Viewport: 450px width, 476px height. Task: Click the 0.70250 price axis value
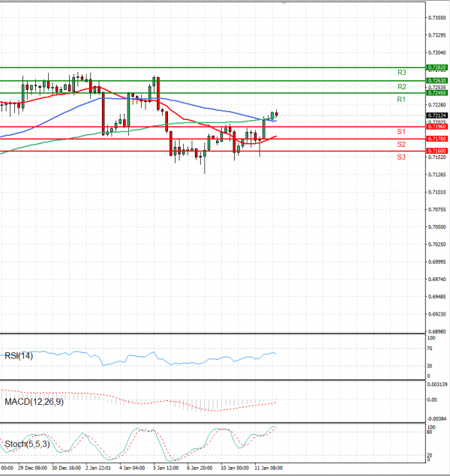coord(437,244)
